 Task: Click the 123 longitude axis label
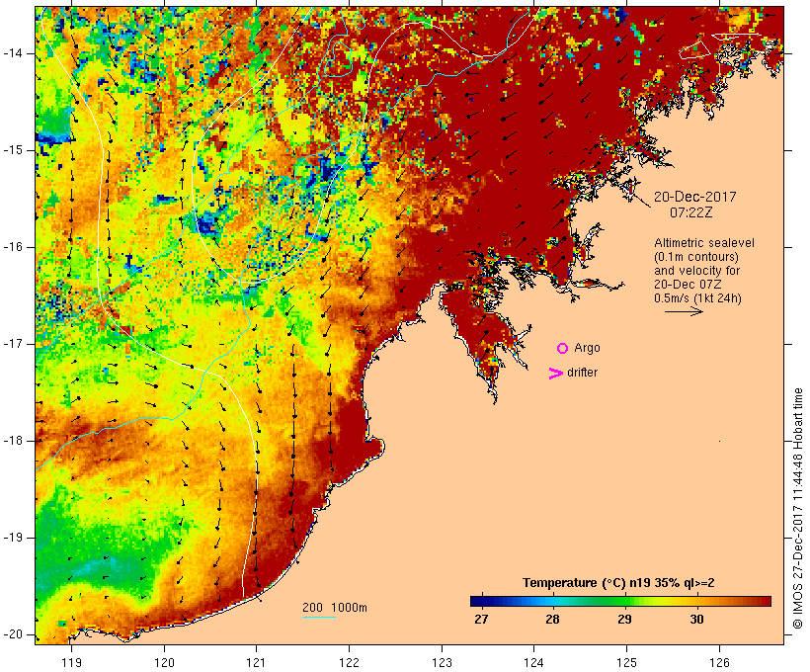coord(442,663)
